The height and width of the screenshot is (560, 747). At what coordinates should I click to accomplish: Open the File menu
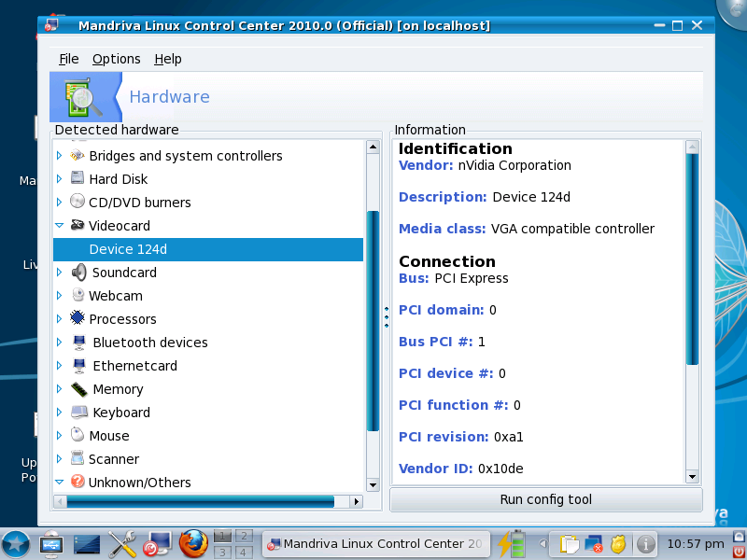pyautogui.click(x=68, y=59)
